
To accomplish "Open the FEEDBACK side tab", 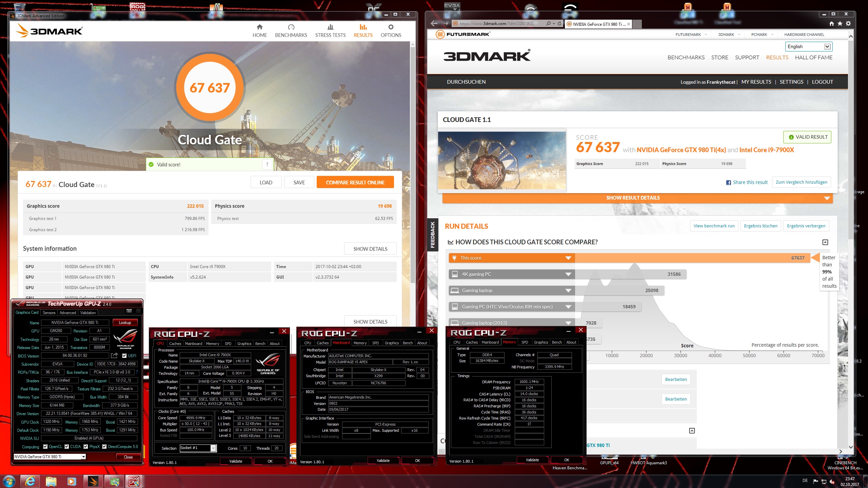I will tap(432, 235).
